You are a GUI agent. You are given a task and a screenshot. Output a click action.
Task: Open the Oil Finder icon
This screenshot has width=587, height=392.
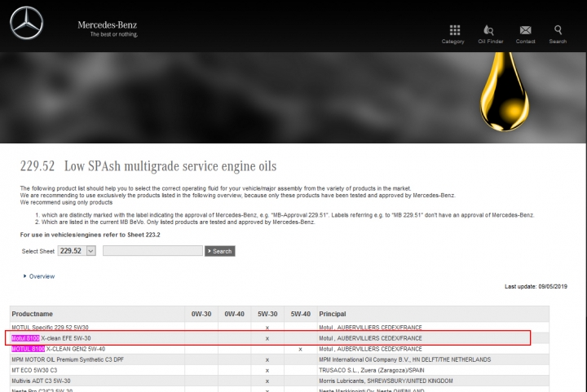pos(488,30)
